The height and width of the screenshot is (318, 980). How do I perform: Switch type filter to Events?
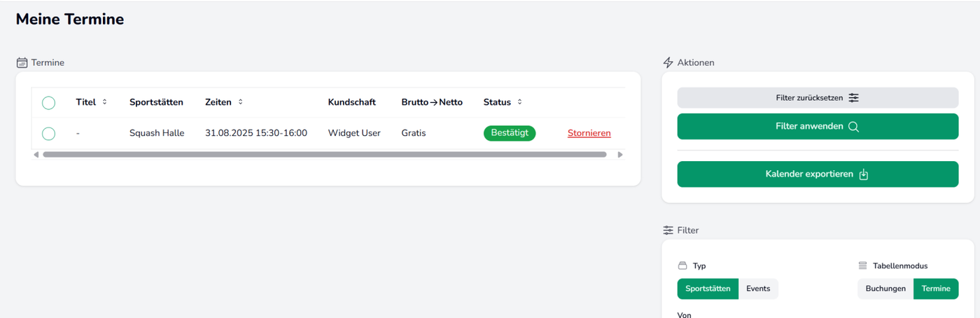pos(758,289)
